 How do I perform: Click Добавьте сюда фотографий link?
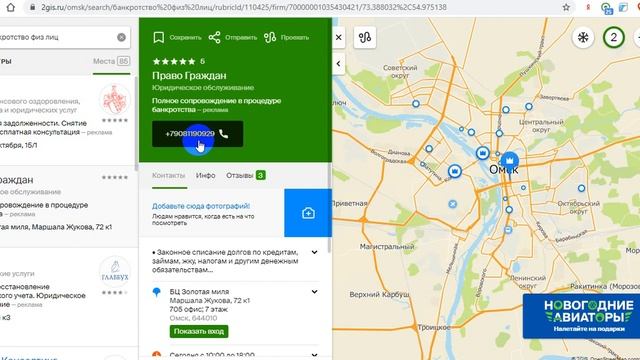click(201, 206)
